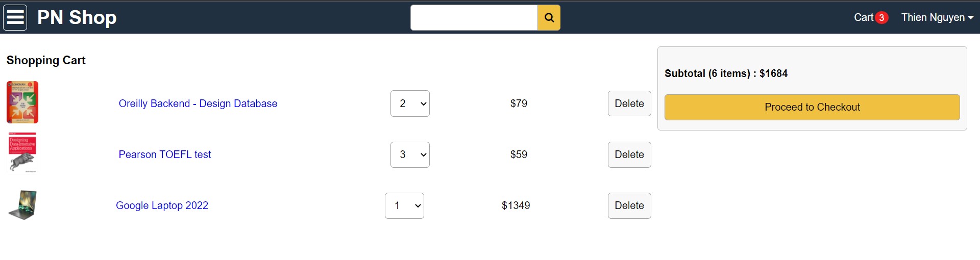This screenshot has width=980, height=260.
Task: Change quantity dropdown for Oreilly Backend
Action: click(410, 103)
